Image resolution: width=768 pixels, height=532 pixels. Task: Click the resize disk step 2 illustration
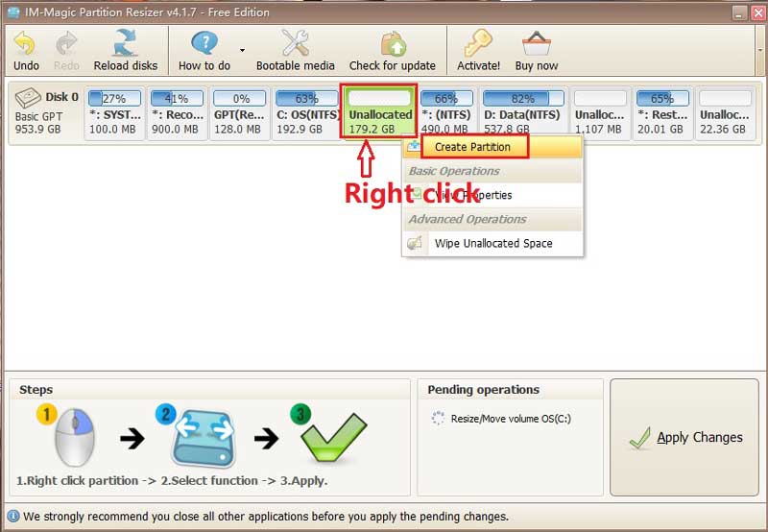[x=204, y=438]
